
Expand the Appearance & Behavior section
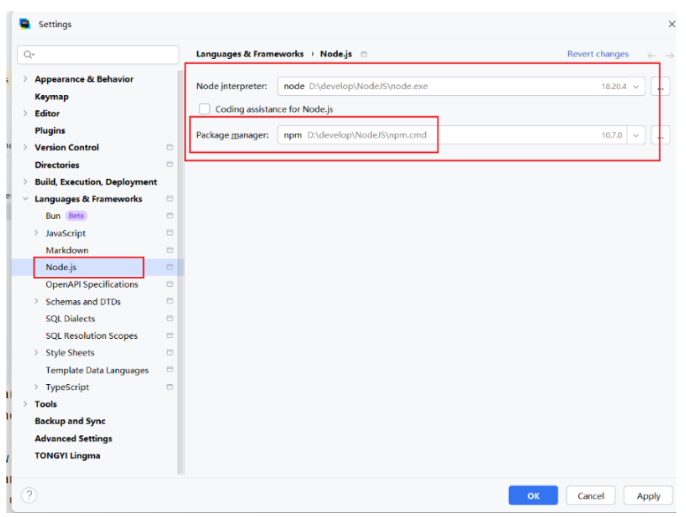25,79
